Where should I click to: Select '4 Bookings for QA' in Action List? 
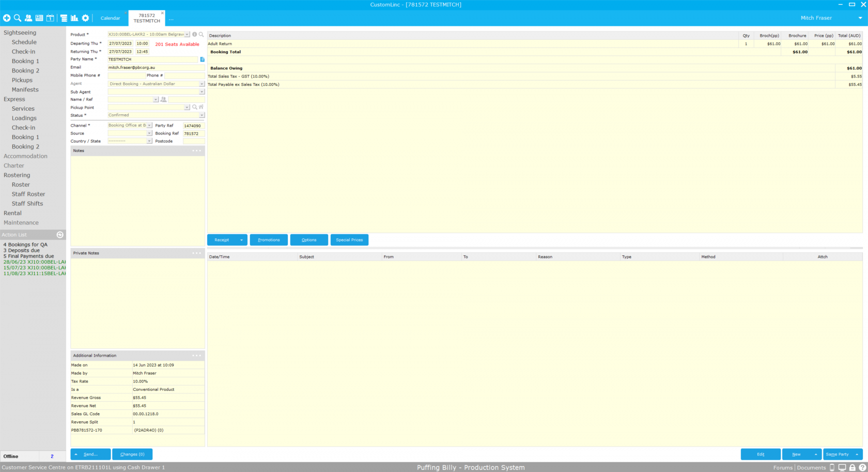coord(25,245)
